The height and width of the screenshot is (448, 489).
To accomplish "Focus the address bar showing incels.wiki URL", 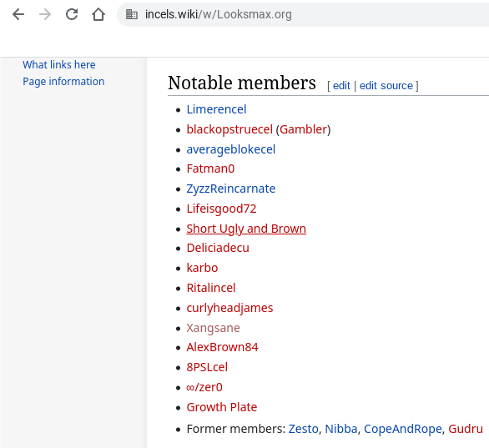I will coord(303,14).
